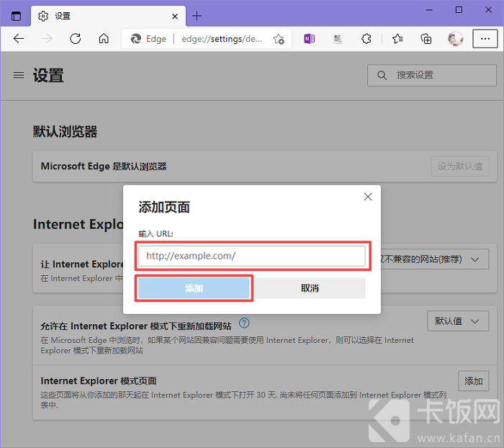Click the 添加 button in dialog

click(x=194, y=288)
